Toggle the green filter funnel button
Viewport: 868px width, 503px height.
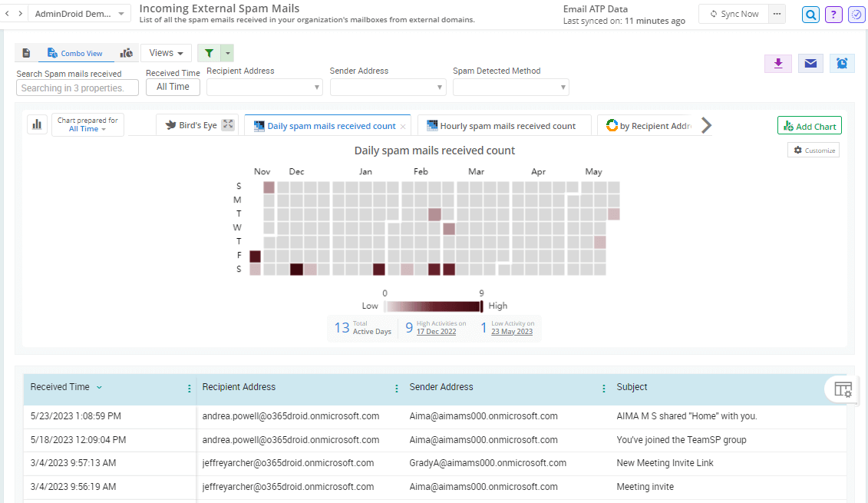pyautogui.click(x=208, y=53)
